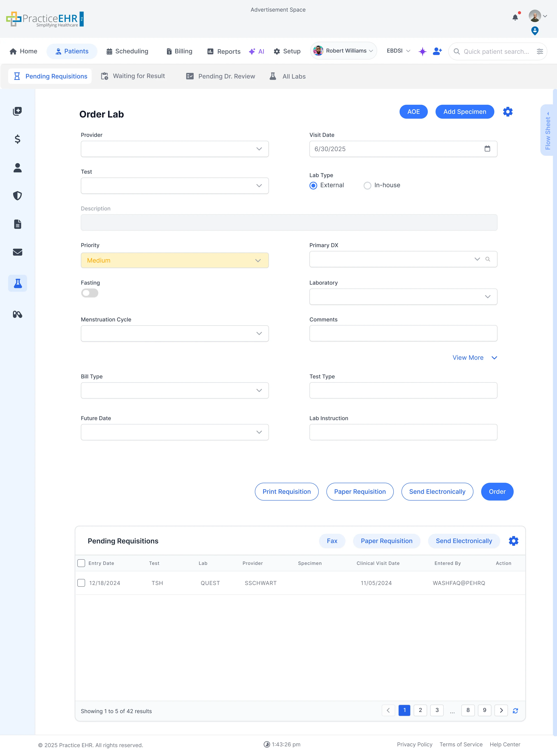Viewport: 557px width, 756px height.
Task: Click the Order Lab settings gear
Action: (x=507, y=112)
